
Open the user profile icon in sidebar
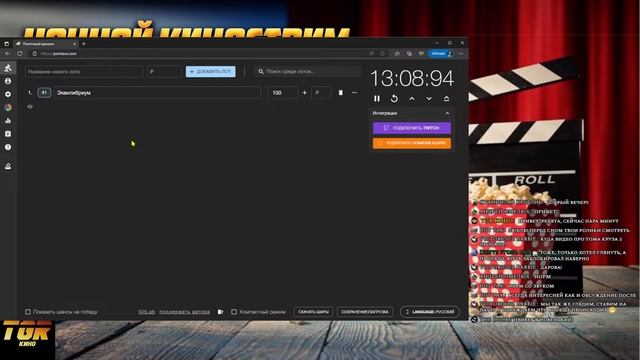(x=8, y=81)
